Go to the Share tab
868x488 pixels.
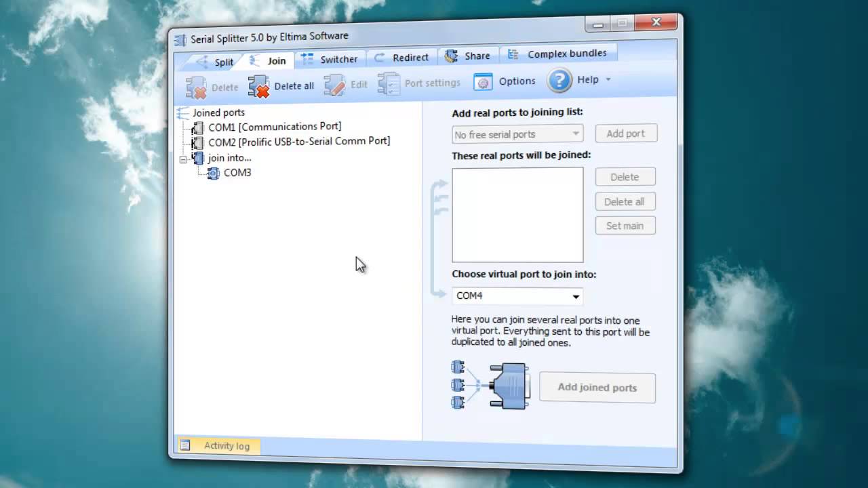(468, 56)
